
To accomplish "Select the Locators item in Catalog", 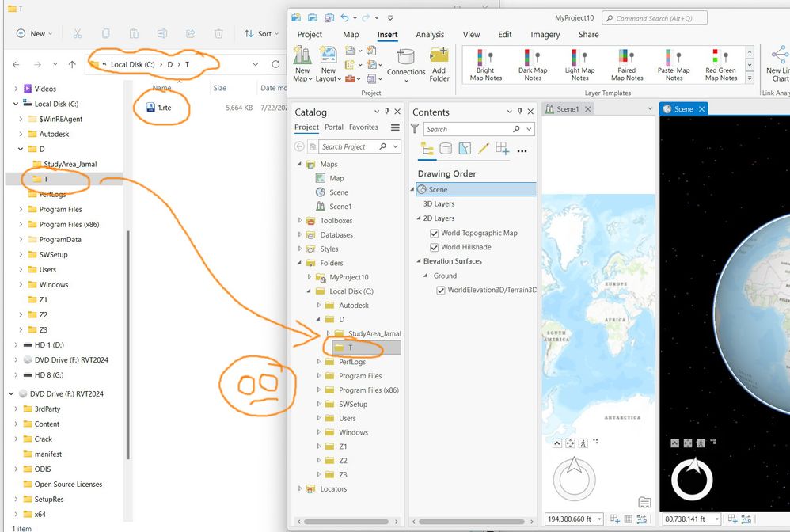I will coord(333,489).
